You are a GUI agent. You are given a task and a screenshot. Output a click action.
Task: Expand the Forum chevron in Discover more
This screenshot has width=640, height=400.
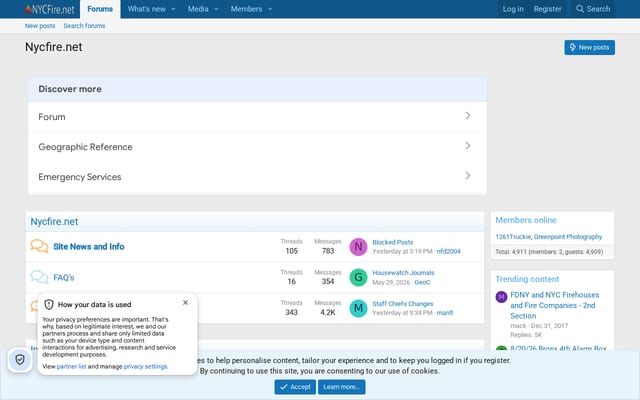pyautogui.click(x=468, y=116)
